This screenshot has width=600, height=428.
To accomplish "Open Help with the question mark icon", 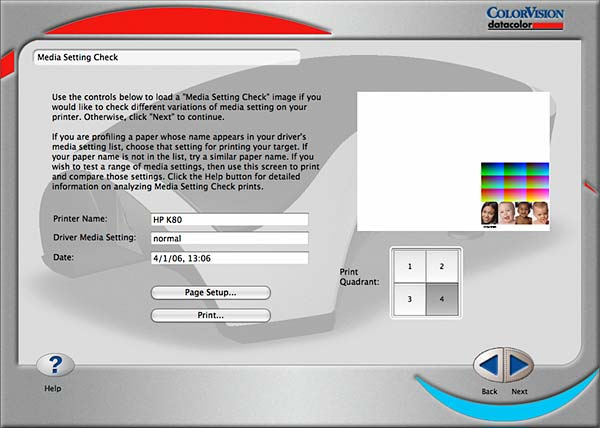I will (55, 365).
